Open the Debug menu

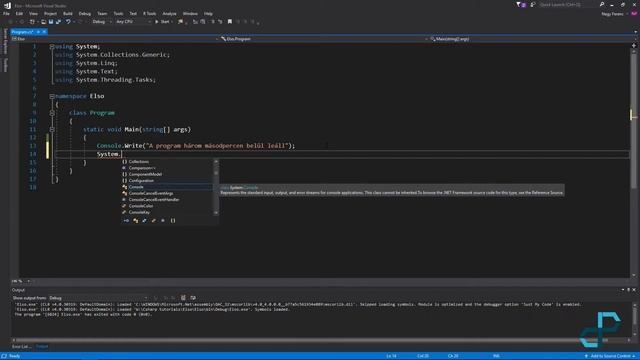[x=85, y=13]
